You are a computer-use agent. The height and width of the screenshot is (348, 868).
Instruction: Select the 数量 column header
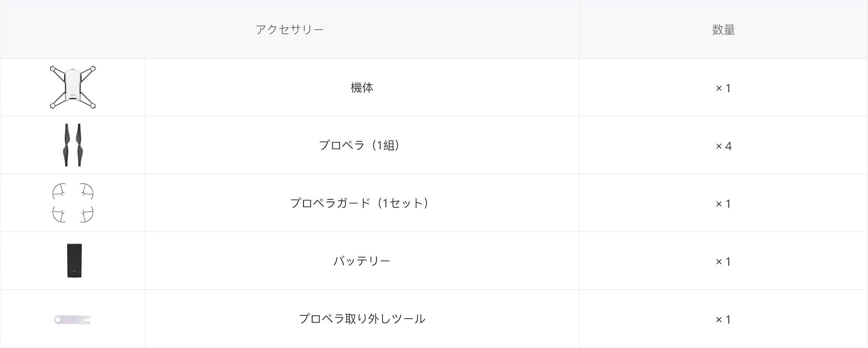(x=723, y=29)
